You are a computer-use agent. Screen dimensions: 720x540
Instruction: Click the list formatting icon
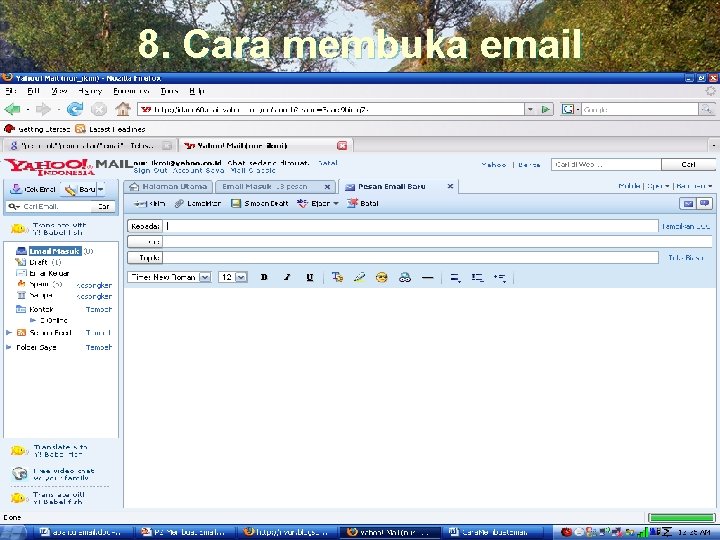click(478, 278)
